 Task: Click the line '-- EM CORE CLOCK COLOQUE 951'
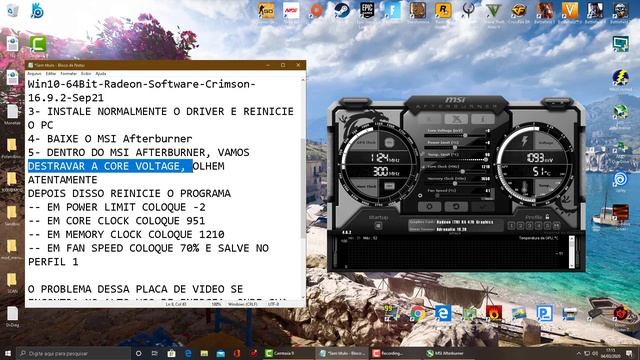[x=116, y=221]
